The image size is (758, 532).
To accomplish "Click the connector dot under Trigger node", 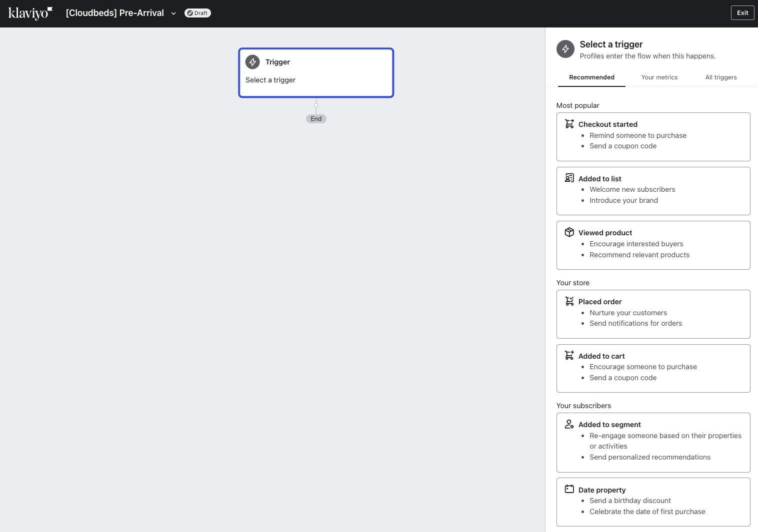I will click(x=316, y=105).
